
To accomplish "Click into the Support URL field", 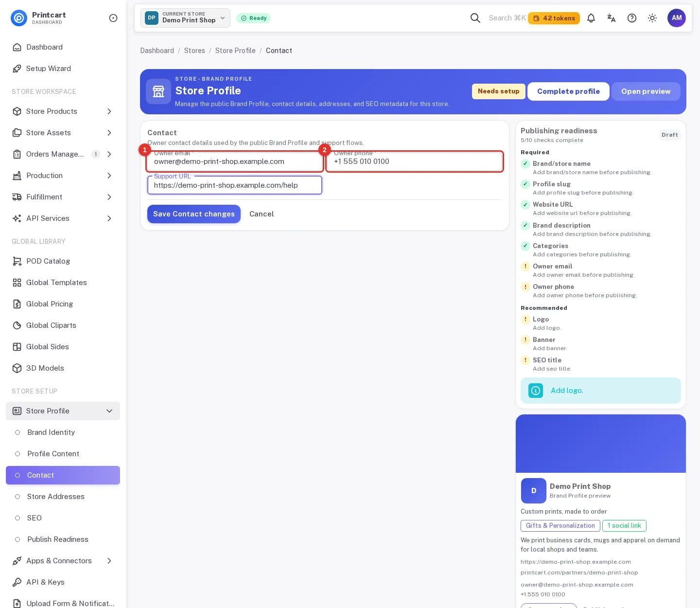I will (x=235, y=185).
